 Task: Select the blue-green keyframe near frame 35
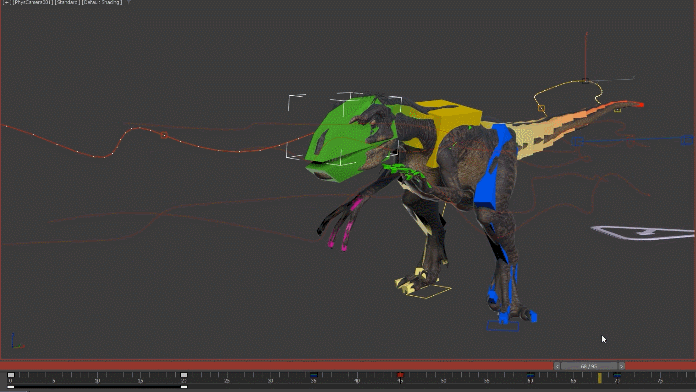314,375
